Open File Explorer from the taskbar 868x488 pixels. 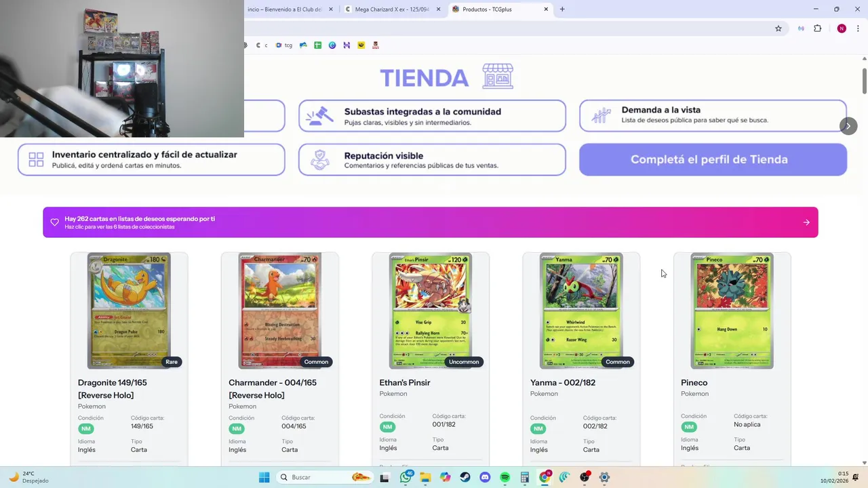tap(425, 477)
